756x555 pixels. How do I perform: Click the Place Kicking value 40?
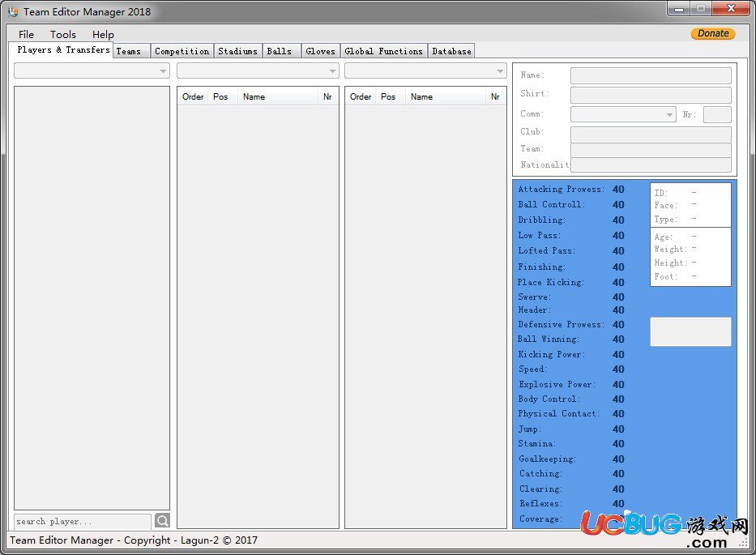618,283
